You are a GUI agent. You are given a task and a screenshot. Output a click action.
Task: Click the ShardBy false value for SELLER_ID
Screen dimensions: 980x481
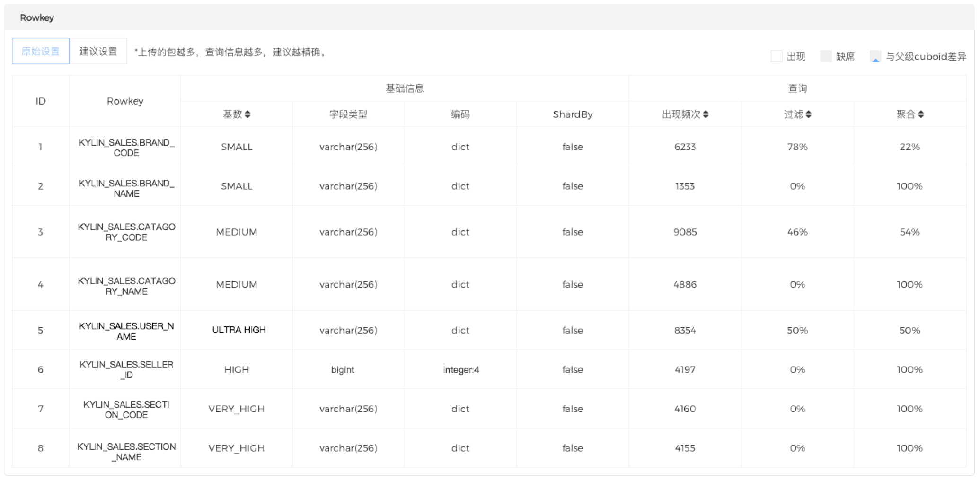[x=572, y=369]
